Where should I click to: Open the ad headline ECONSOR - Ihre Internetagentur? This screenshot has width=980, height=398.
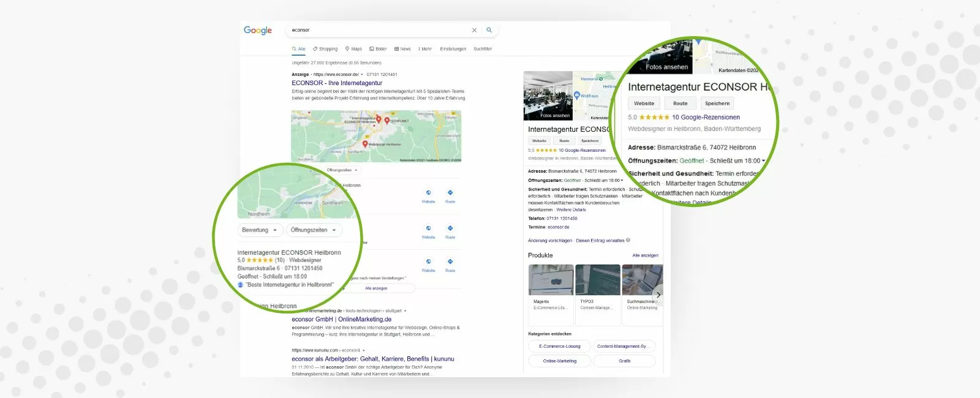(337, 83)
